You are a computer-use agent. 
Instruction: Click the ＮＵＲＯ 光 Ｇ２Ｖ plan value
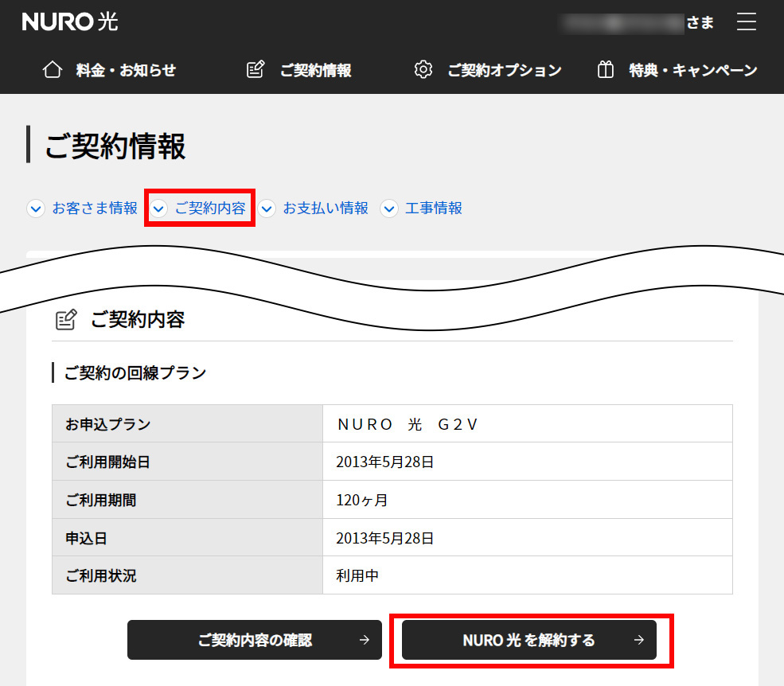pyautogui.click(x=408, y=424)
